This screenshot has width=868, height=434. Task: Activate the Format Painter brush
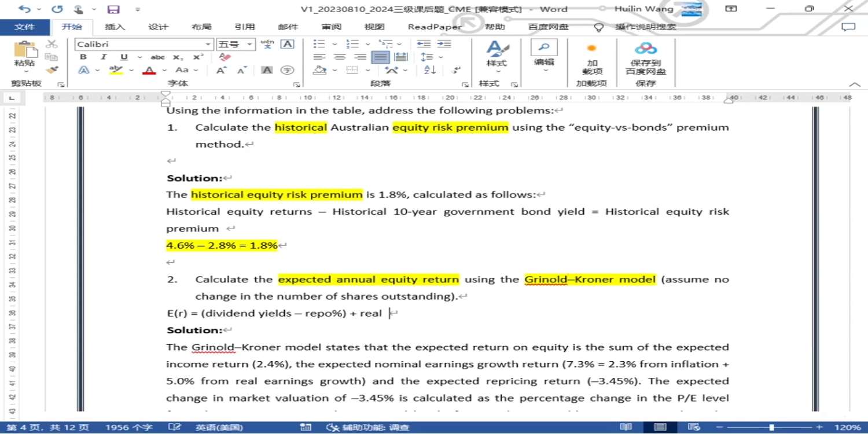coord(52,70)
